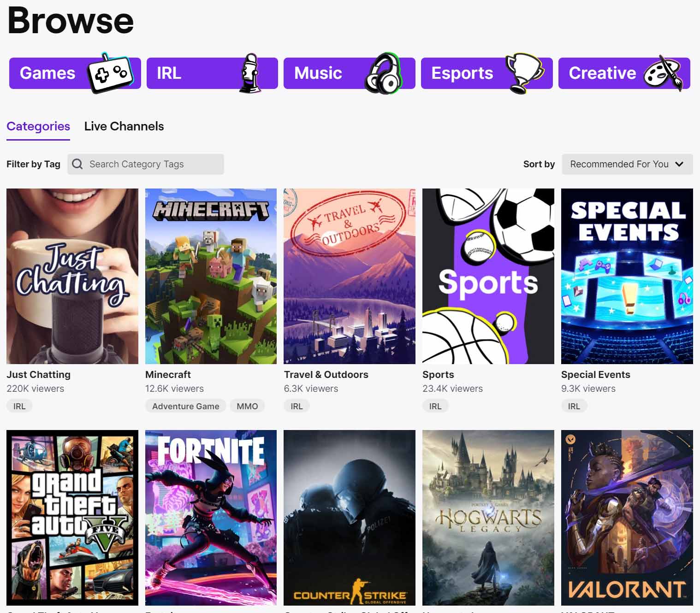The image size is (700, 613).
Task: Open the Special Events cover art
Action: 627,276
